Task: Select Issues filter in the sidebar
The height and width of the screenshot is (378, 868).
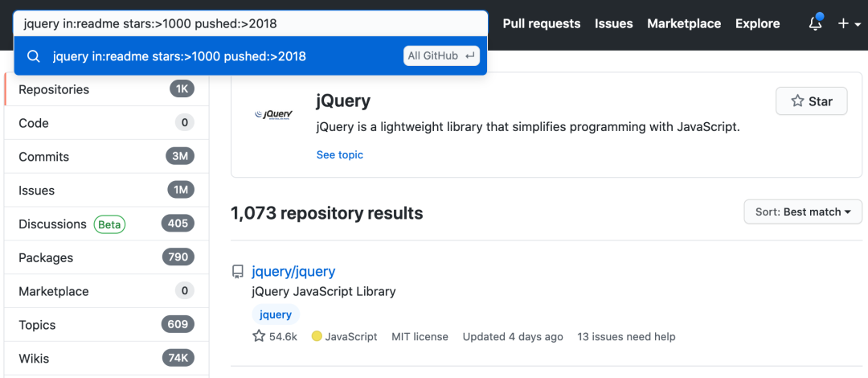Action: click(107, 190)
